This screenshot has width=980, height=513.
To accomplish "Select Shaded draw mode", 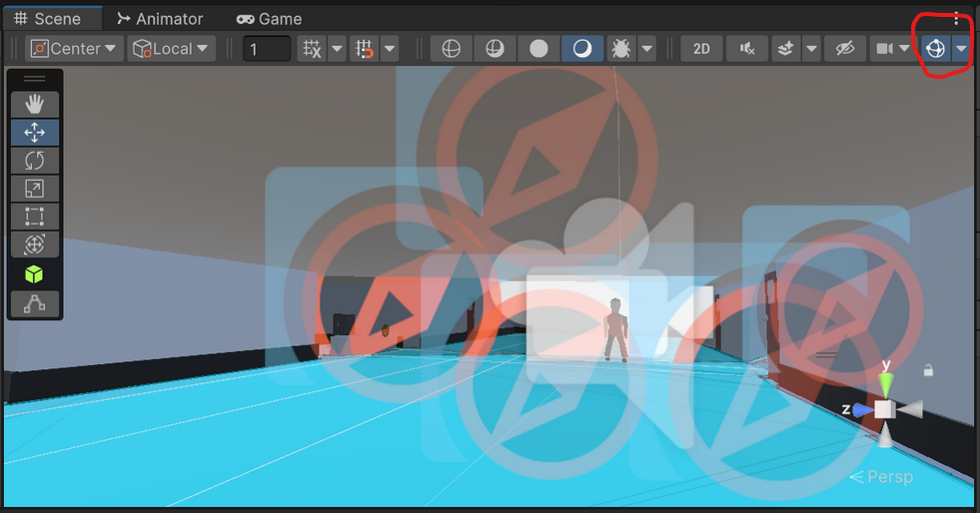I will 582,49.
